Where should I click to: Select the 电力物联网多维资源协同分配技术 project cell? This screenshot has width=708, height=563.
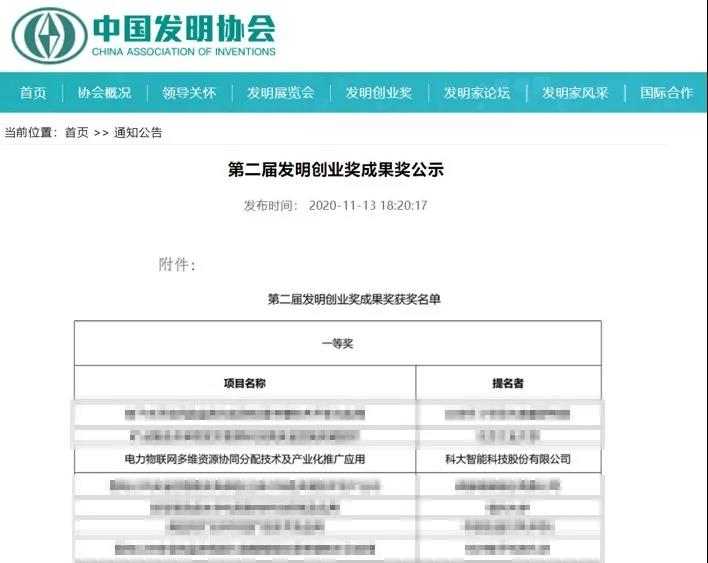click(244, 459)
